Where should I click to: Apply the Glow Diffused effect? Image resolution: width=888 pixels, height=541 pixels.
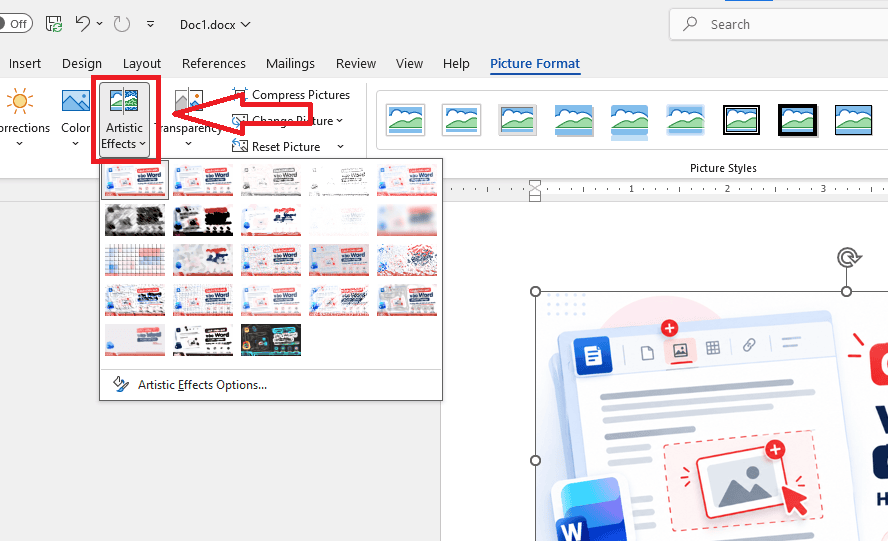[339, 220]
